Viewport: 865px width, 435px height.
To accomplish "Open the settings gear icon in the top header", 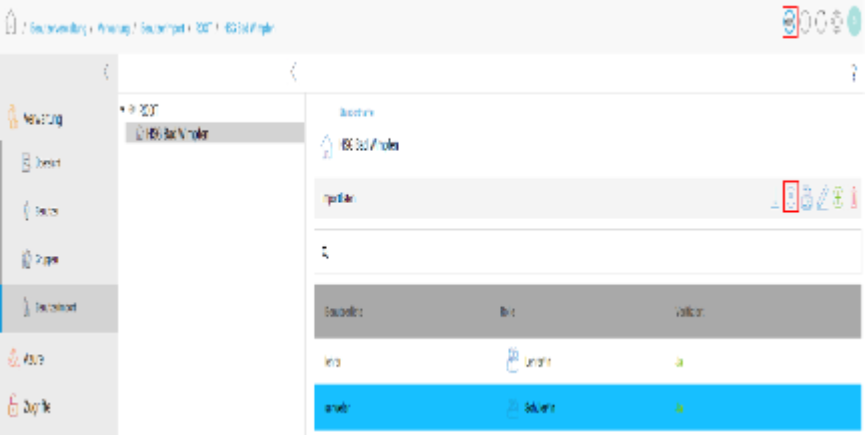I will click(837, 23).
